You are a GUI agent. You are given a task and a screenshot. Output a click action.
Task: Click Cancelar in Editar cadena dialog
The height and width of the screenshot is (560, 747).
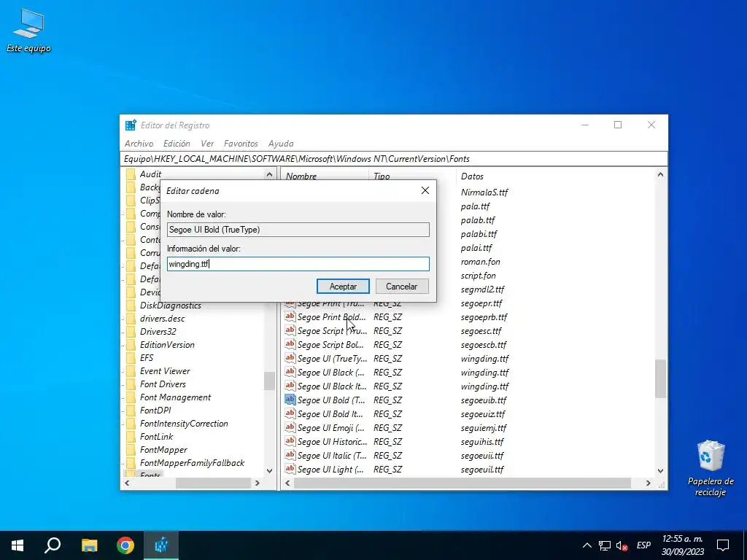pyautogui.click(x=402, y=286)
